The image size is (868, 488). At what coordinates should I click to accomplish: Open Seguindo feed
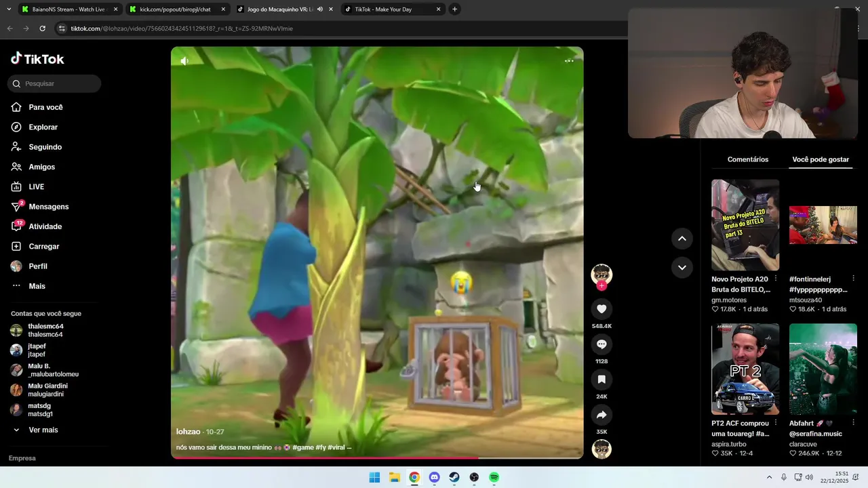[x=37, y=147]
